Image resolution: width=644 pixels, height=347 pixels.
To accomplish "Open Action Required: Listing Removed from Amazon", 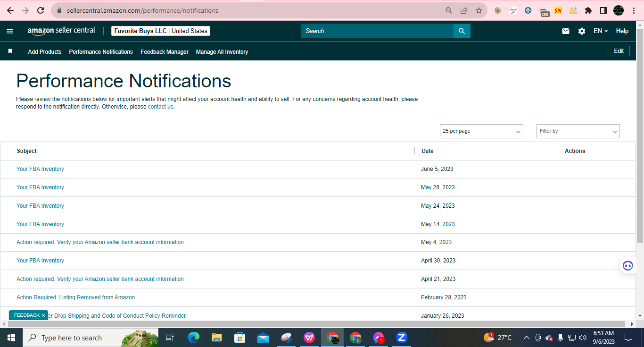I will click(x=75, y=297).
